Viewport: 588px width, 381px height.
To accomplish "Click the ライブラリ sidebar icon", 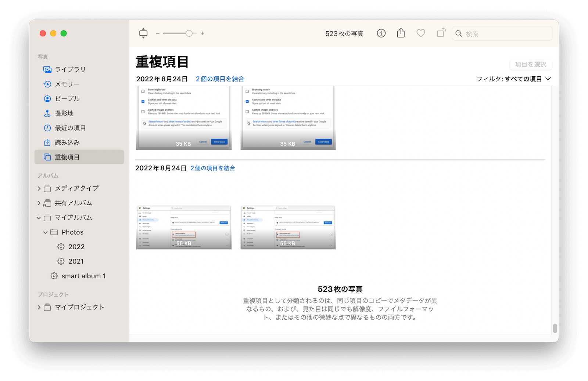I will (47, 69).
